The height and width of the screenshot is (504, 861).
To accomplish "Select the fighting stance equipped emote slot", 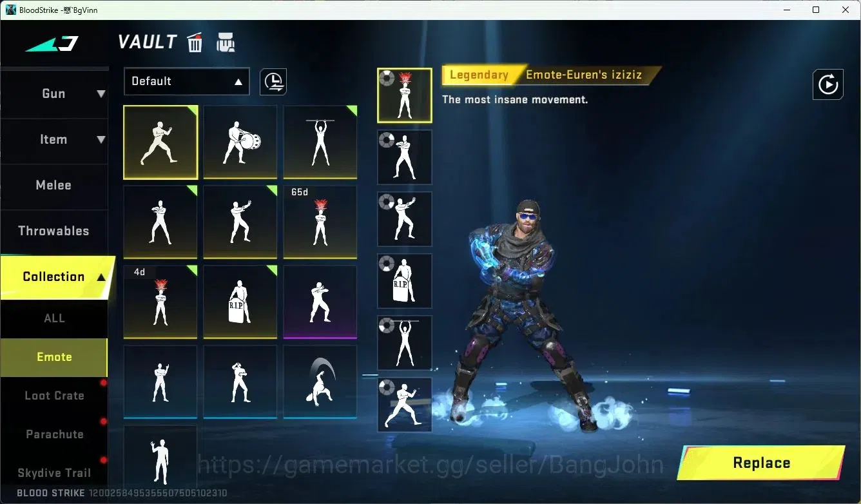I will click(x=405, y=405).
